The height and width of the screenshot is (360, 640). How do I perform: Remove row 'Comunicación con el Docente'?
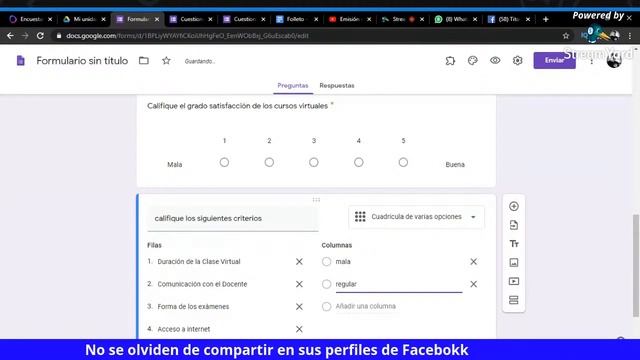click(299, 284)
